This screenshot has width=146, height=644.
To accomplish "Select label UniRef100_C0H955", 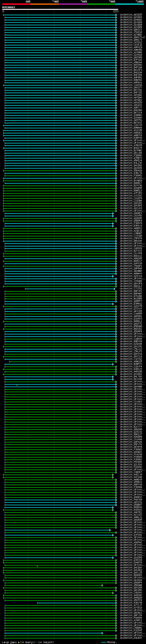I will coord(131,314).
